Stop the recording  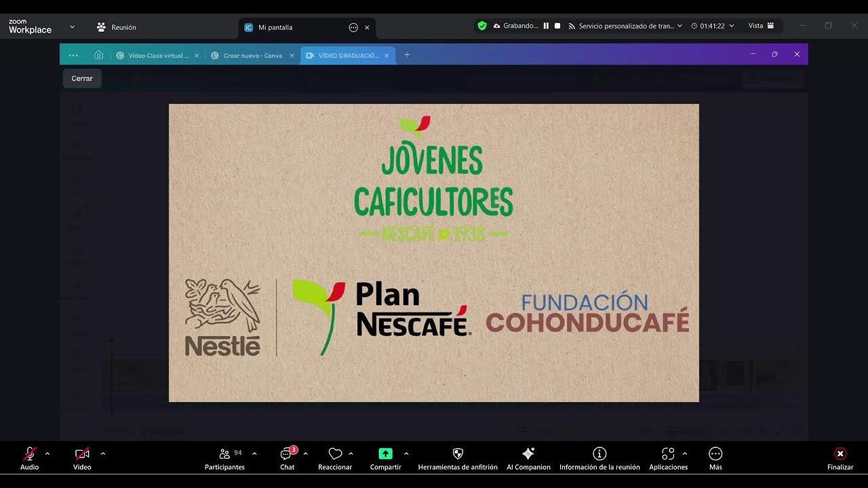(x=557, y=26)
